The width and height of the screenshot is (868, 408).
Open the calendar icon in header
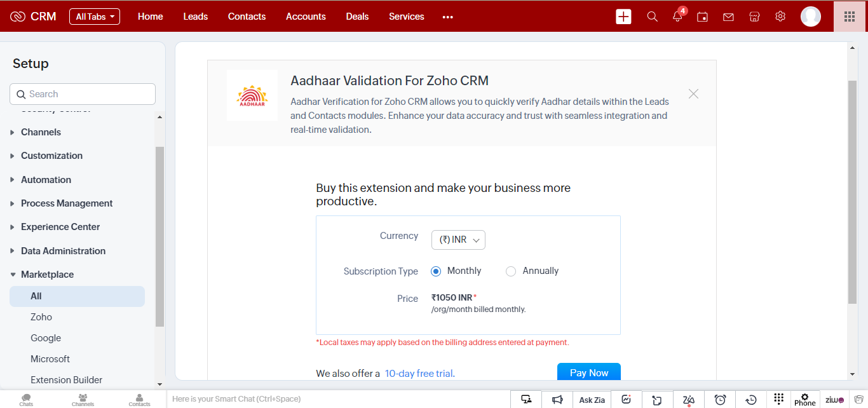click(702, 17)
